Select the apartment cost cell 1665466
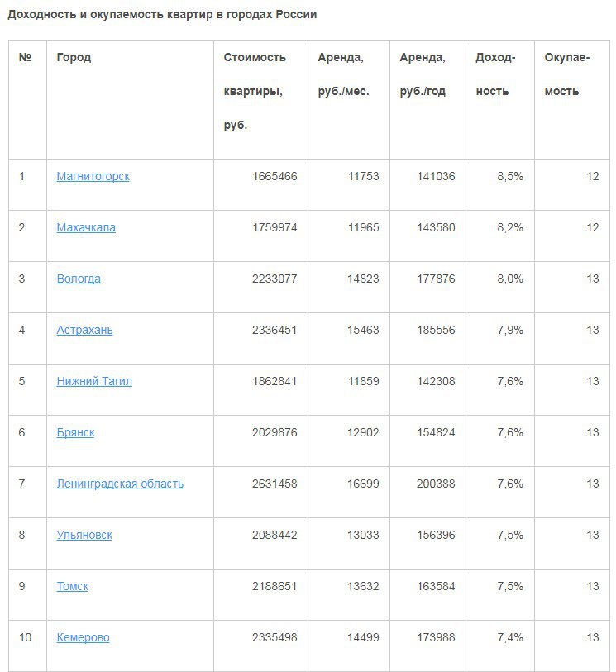Screen dimensions: 616x672 pyautogui.click(x=275, y=176)
